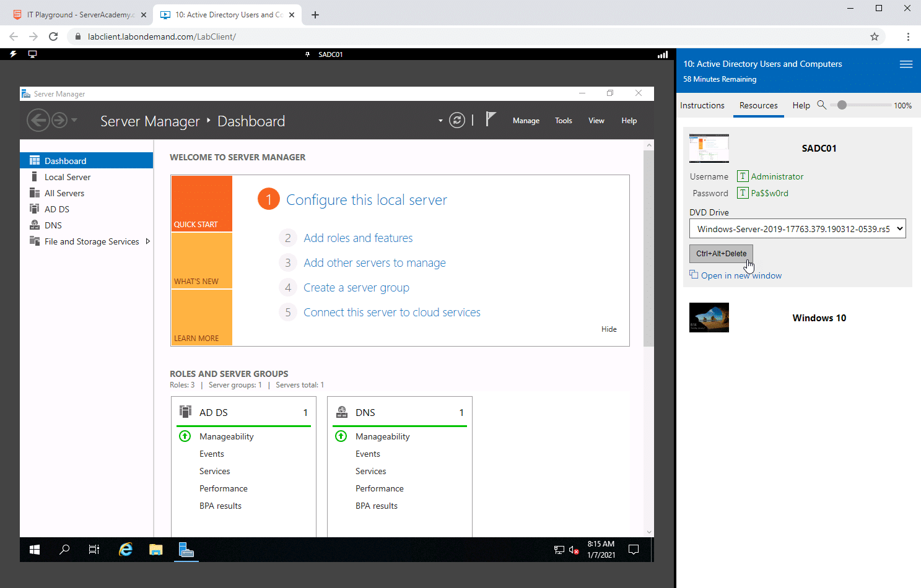Expand File and Storage Services
The image size is (921, 588).
148,241
